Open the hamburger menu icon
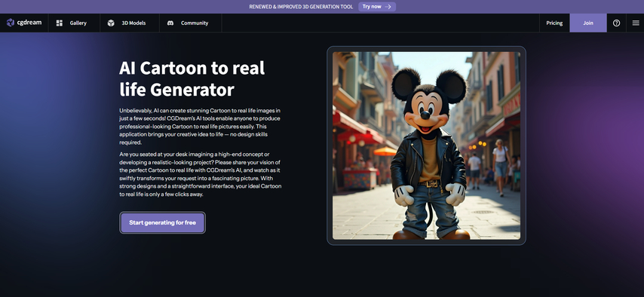The height and width of the screenshot is (297, 644). click(x=636, y=23)
